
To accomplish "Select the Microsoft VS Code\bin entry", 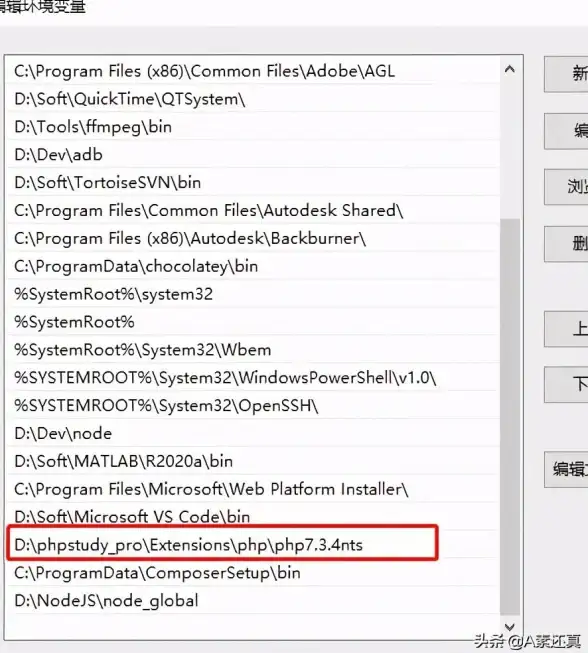I will 253,517.
